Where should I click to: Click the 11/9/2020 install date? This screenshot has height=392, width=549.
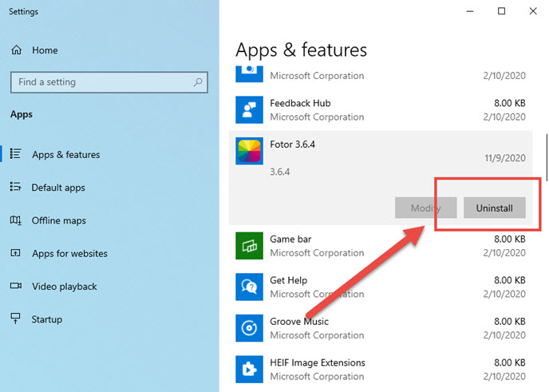pyautogui.click(x=505, y=158)
